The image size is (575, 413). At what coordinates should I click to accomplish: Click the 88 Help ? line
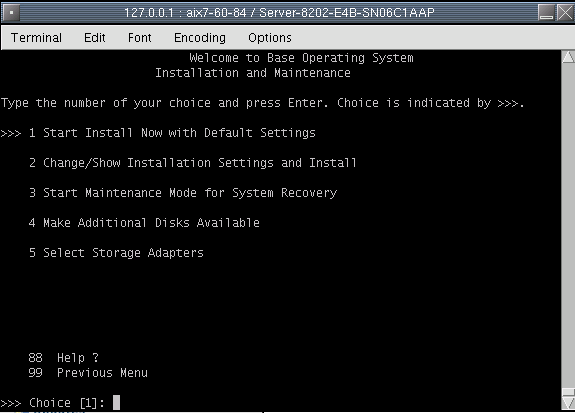(x=63, y=358)
